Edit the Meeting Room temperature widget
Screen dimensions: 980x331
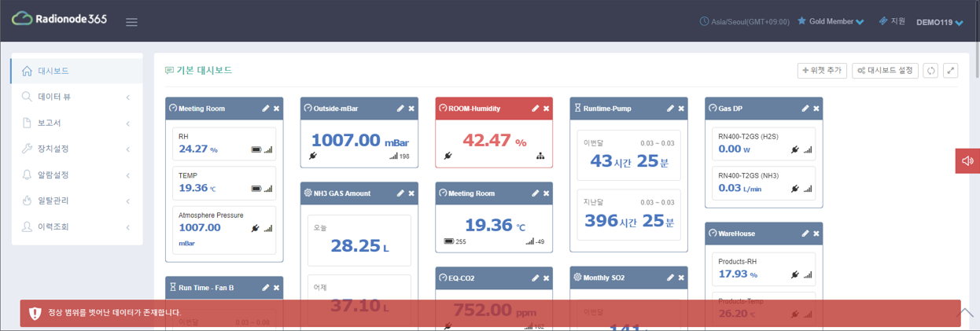pyautogui.click(x=536, y=193)
